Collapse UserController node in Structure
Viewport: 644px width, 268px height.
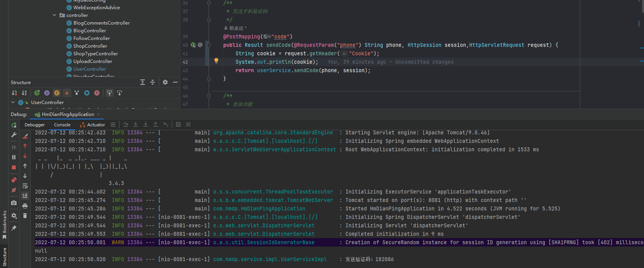13,103
